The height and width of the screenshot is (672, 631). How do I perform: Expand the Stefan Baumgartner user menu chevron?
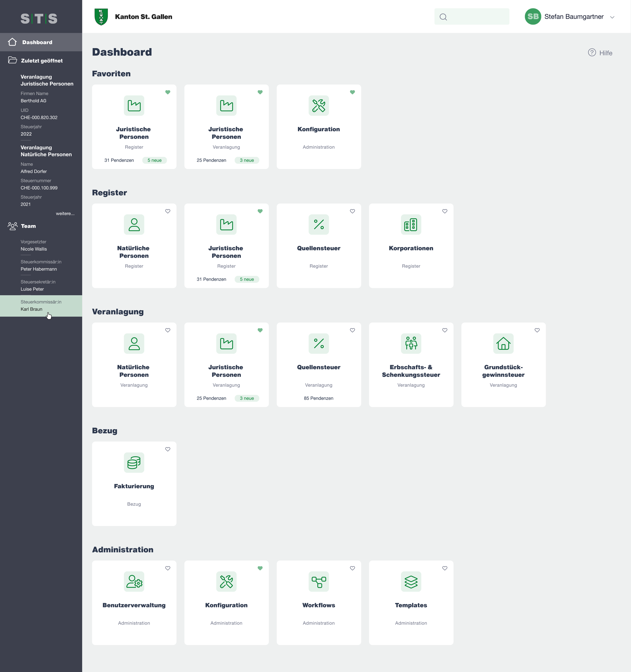coord(612,17)
